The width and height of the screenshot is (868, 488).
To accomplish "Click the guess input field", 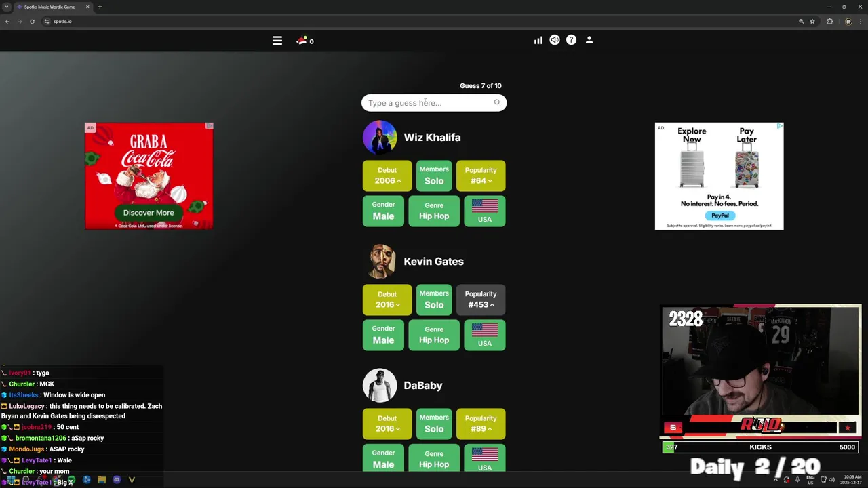I will pos(434,103).
